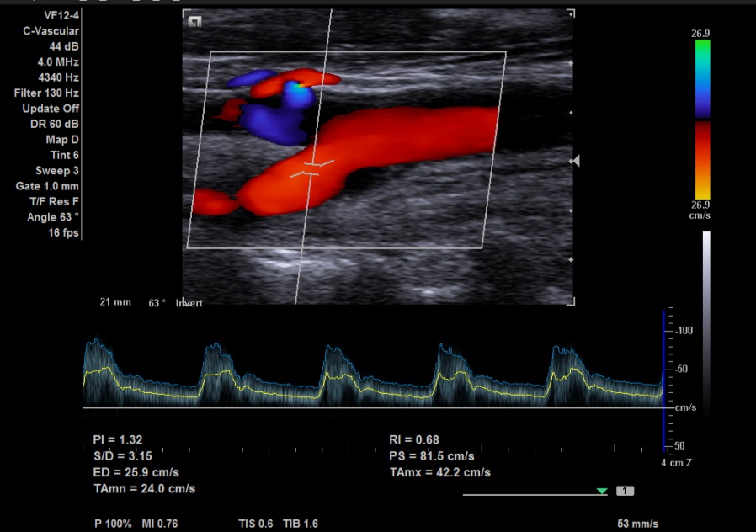Image resolution: width=756 pixels, height=532 pixels.
Task: Click the Sweep 3 setting
Action: point(57,171)
